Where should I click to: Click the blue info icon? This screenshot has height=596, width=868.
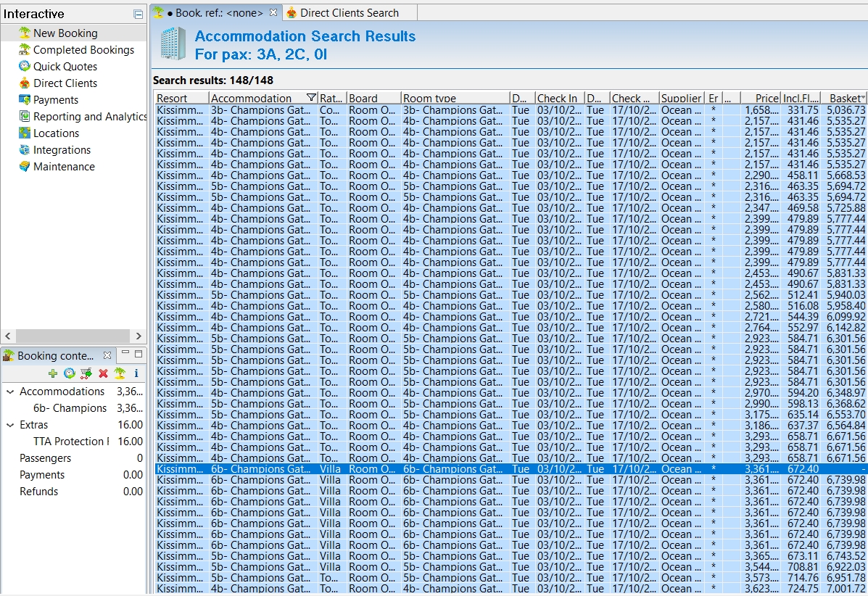click(136, 373)
